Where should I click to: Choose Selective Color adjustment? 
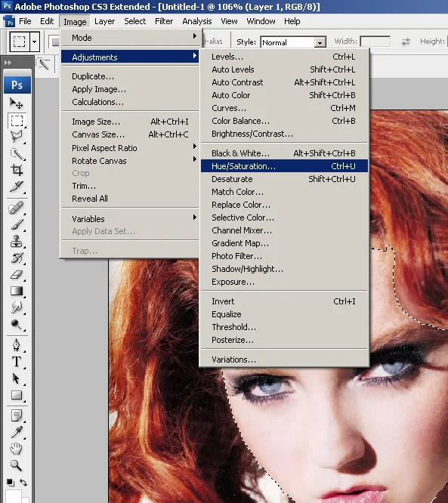[x=284, y=218]
